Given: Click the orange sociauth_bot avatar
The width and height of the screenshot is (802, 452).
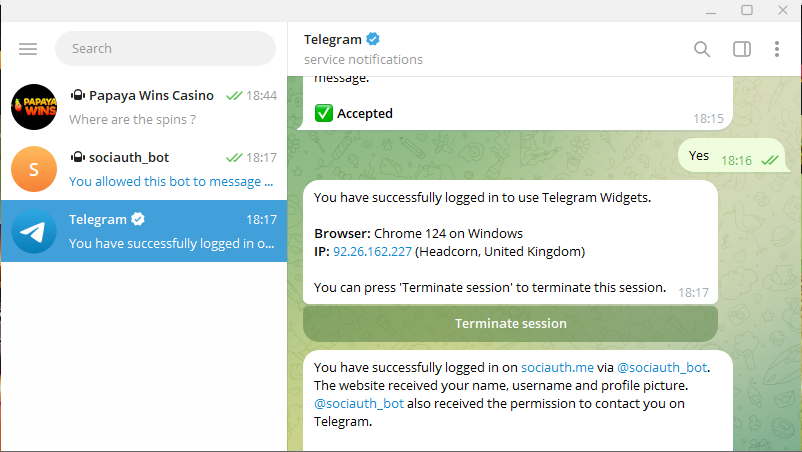Looking at the screenshot, I should (x=34, y=169).
